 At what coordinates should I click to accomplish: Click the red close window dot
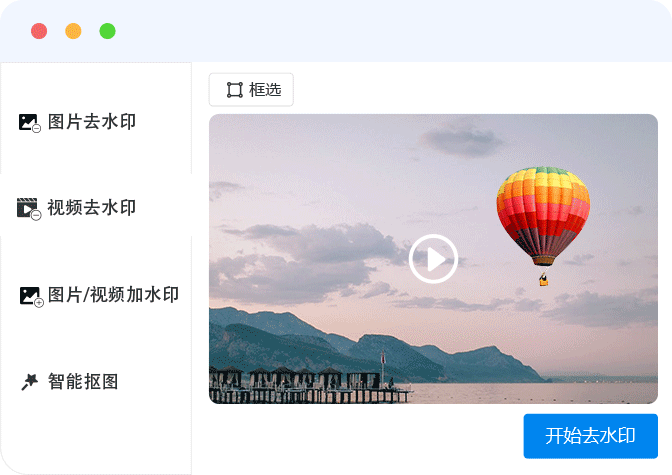pos(39,31)
